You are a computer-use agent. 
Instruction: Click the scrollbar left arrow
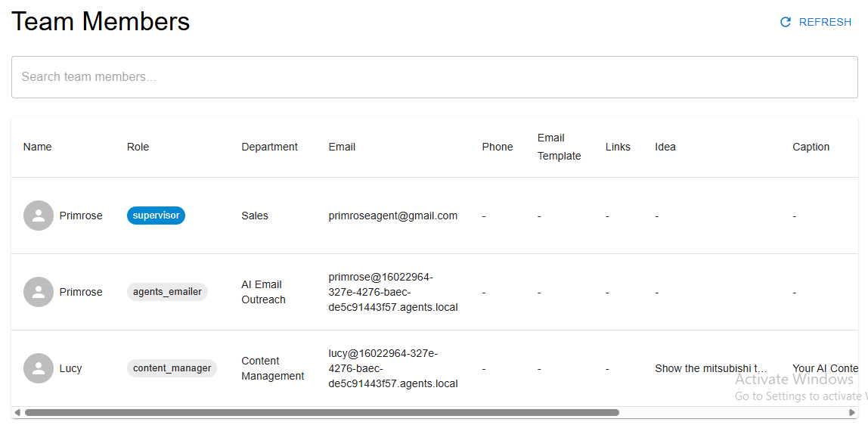pyautogui.click(x=17, y=412)
